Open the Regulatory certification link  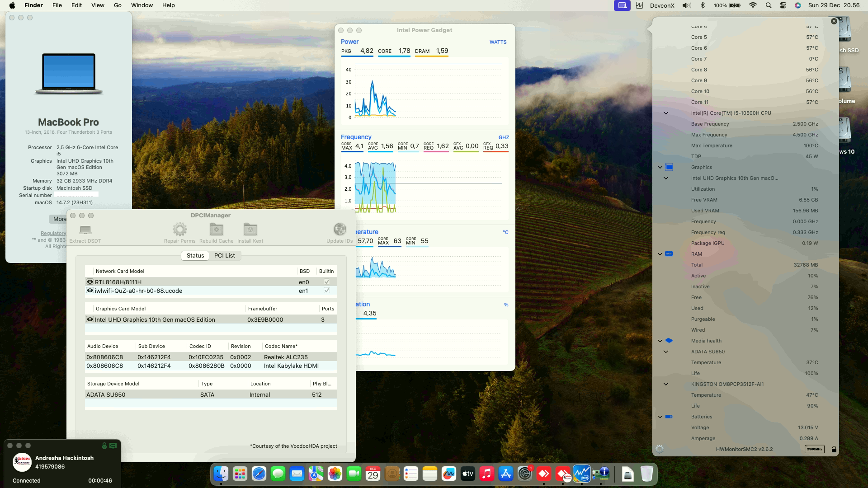pos(53,233)
